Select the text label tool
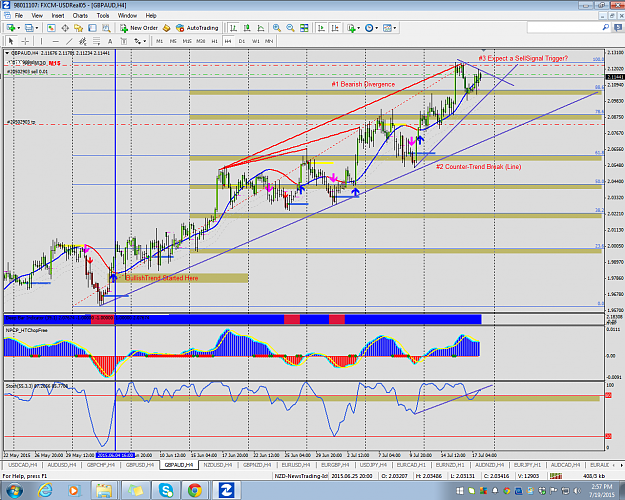This screenshot has width=625, height=500. (x=124, y=41)
